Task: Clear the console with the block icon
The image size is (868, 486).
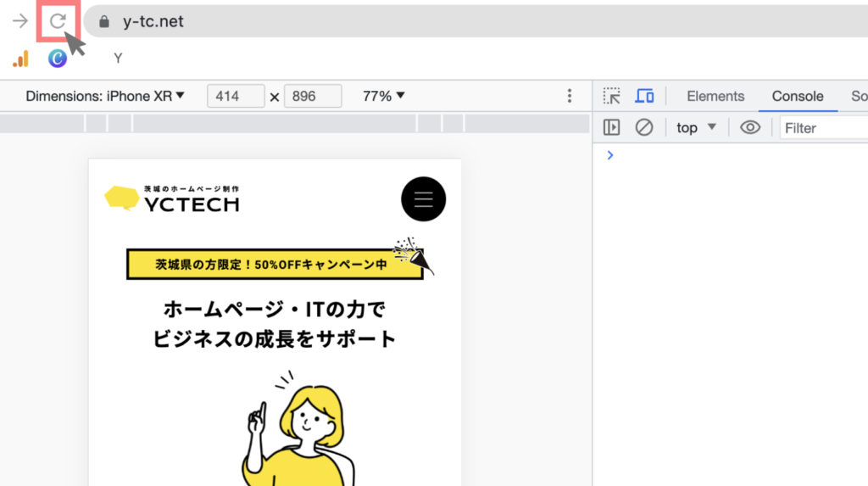Action: pos(644,127)
